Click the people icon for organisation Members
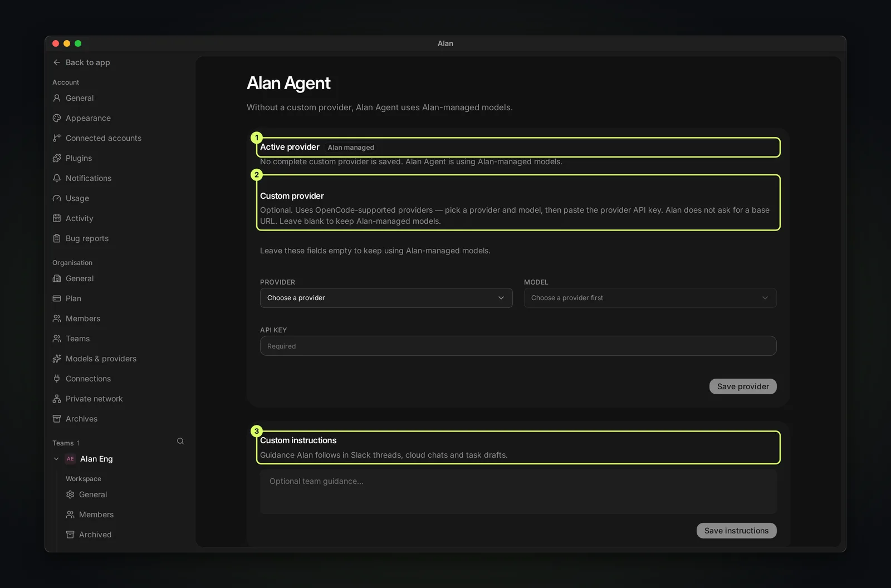891x588 pixels. point(57,318)
